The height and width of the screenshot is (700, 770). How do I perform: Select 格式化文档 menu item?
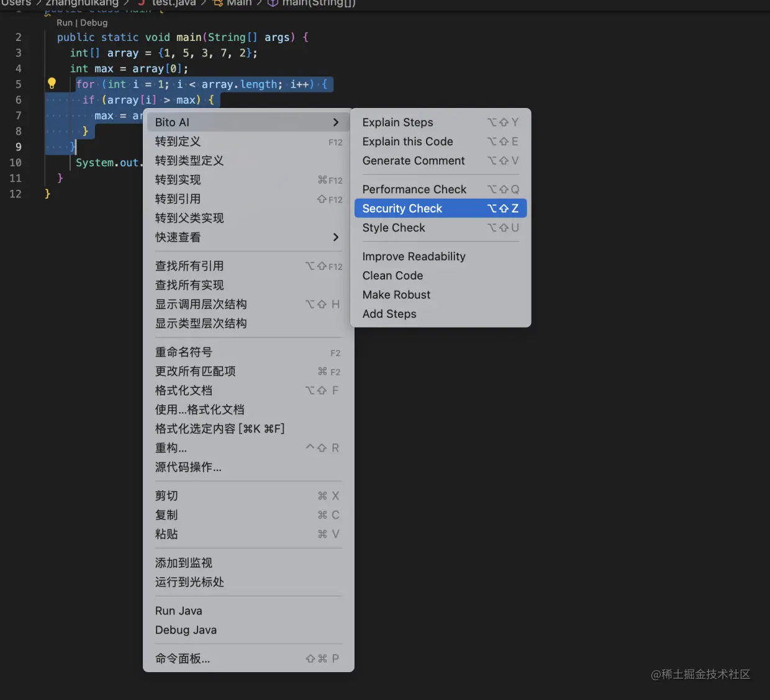[x=248, y=390]
